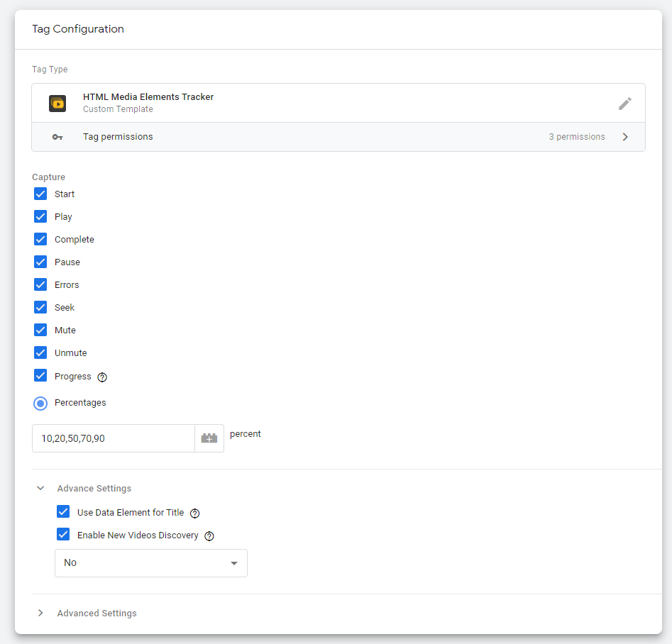Click the HTML Media Elements Tracker title

click(148, 97)
